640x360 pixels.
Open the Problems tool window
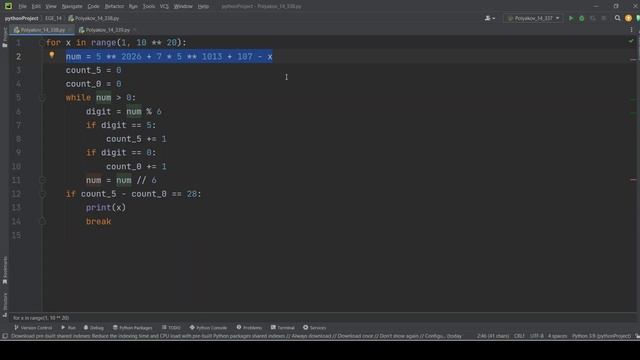(x=249, y=328)
